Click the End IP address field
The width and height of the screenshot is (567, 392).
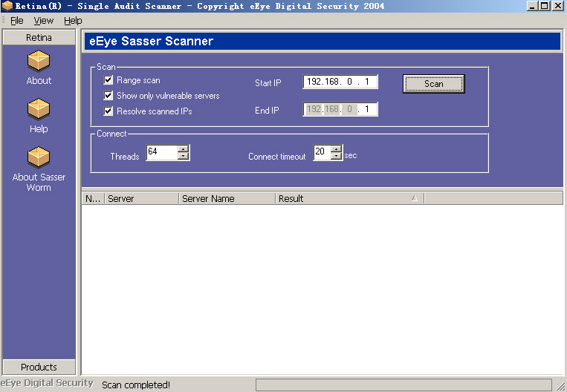(x=340, y=109)
